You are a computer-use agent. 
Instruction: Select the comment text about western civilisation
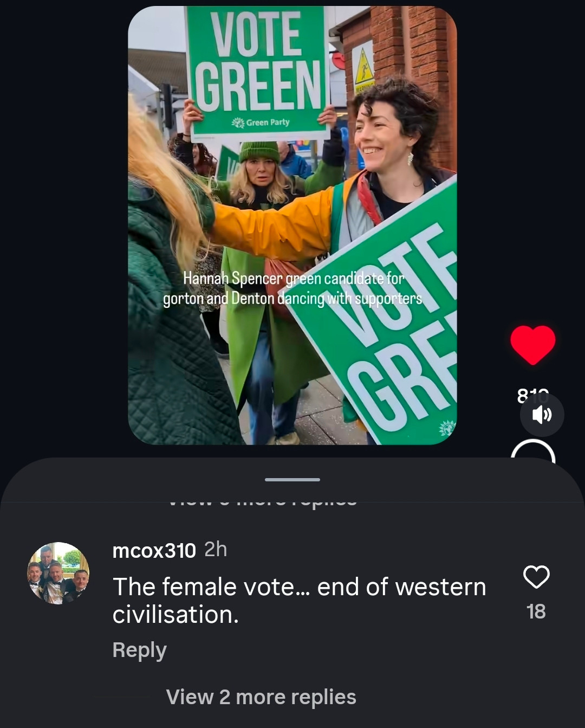pyautogui.click(x=299, y=601)
